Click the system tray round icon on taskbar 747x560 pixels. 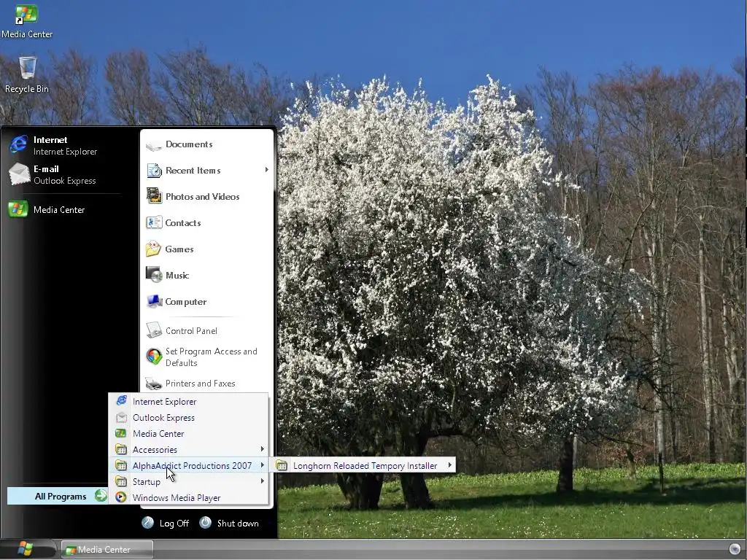click(735, 548)
